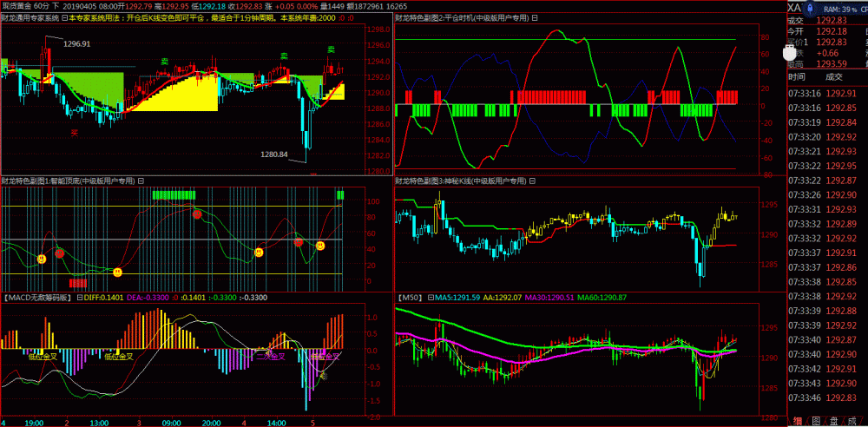The height and width of the screenshot is (427, 868).
Task: Click the long green signal bar in 智能顶底 chart
Action: point(174,194)
